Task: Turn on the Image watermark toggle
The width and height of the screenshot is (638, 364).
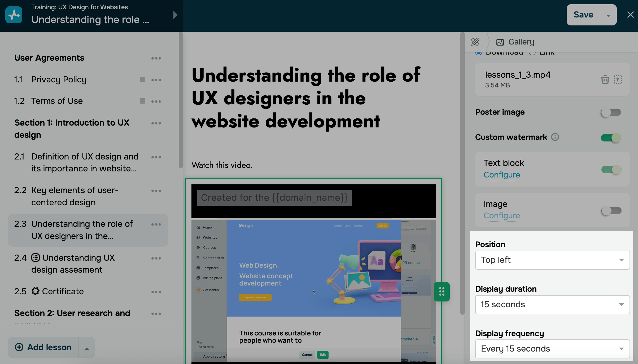Action: coord(611,211)
